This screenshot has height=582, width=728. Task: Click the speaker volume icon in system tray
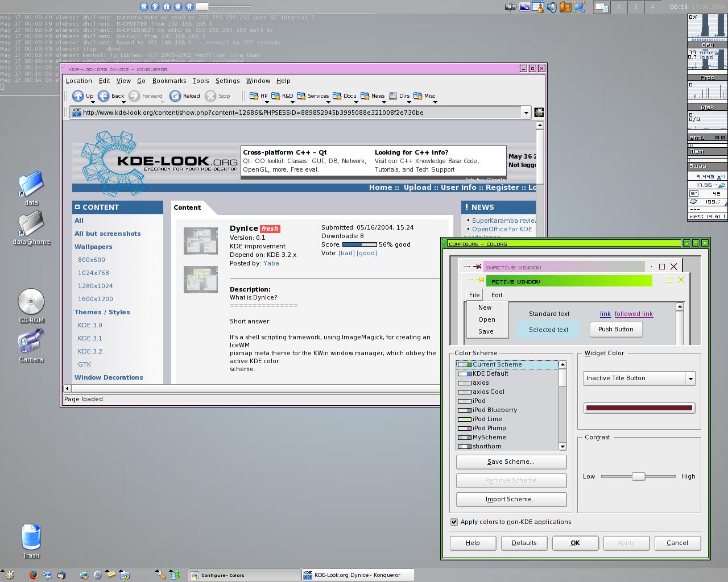point(551,7)
